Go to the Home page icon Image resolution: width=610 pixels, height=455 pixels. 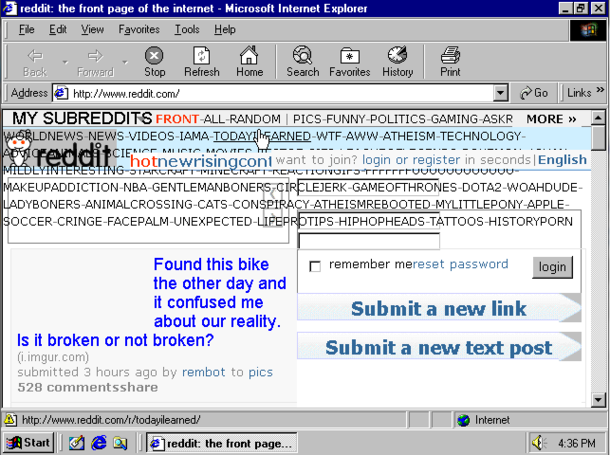[249, 62]
